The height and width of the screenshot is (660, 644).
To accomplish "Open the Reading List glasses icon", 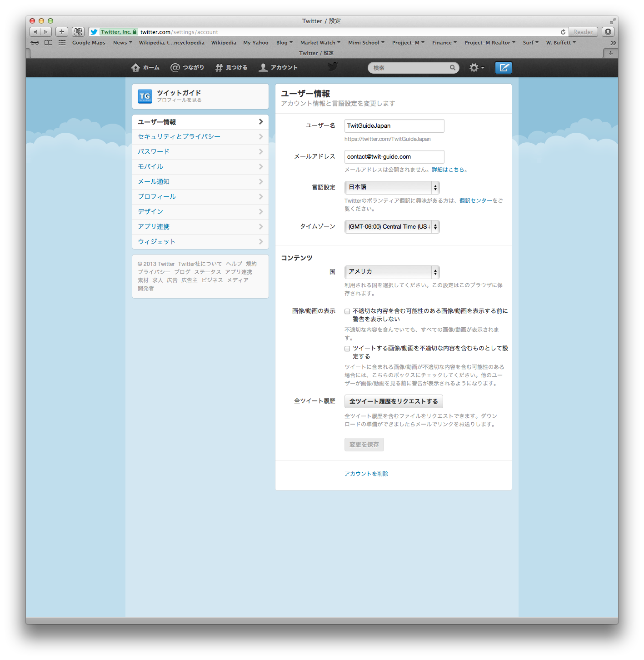I will pyautogui.click(x=35, y=43).
